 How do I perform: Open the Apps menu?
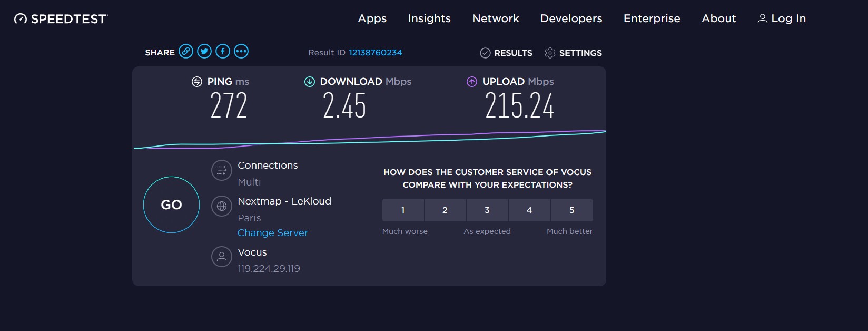coord(372,18)
